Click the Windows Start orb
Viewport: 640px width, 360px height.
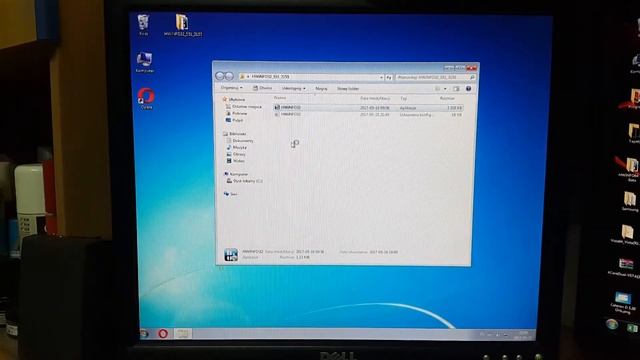[144, 333]
